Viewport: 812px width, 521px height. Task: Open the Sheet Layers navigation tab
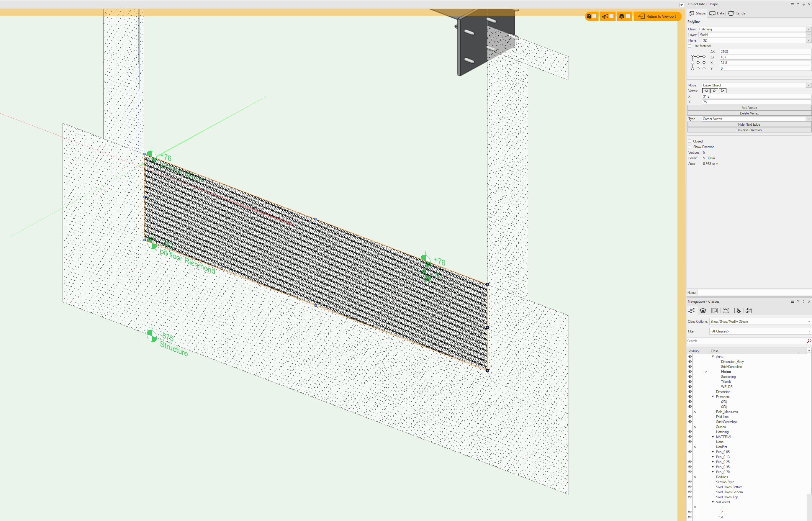[714, 311]
